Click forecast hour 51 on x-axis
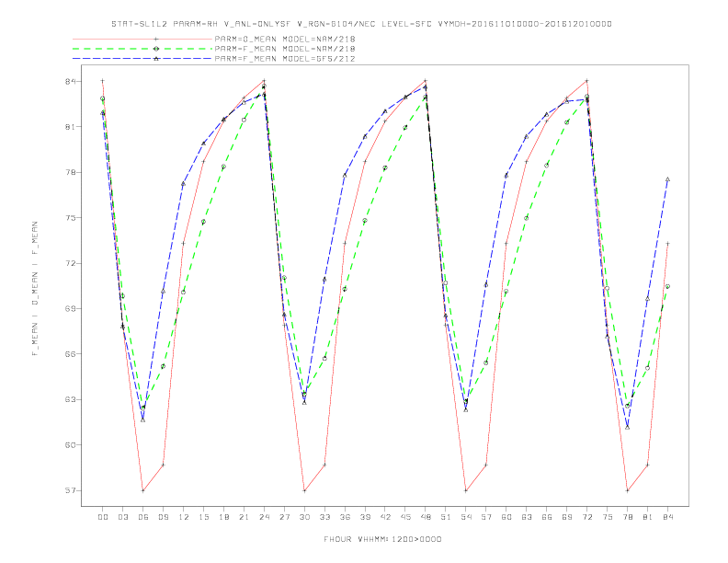The image size is (728, 563). point(446,517)
